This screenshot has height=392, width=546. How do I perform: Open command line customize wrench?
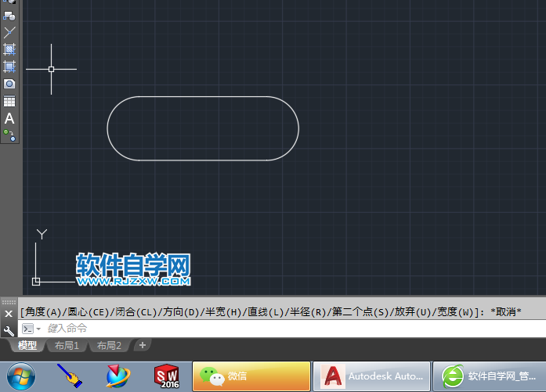pyautogui.click(x=9, y=331)
